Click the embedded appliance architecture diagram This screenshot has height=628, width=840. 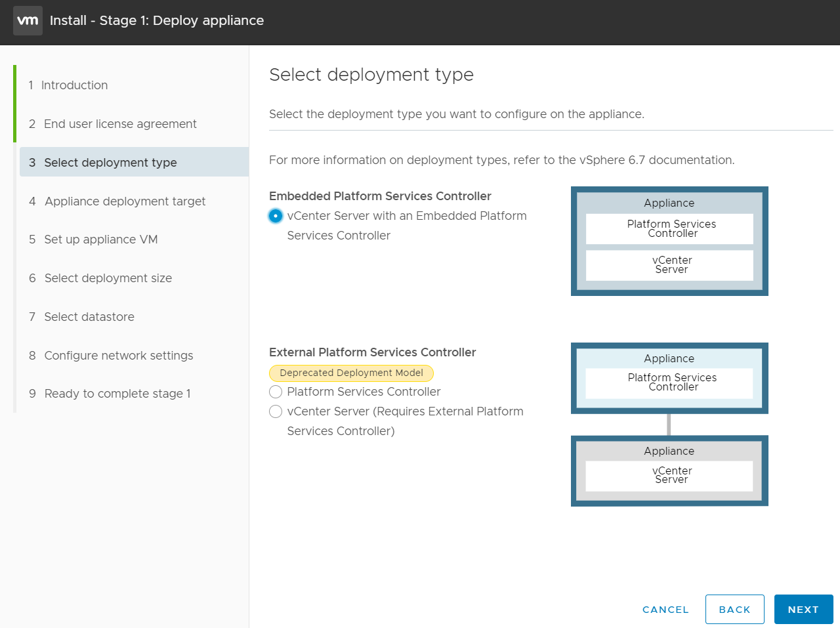[x=669, y=241]
